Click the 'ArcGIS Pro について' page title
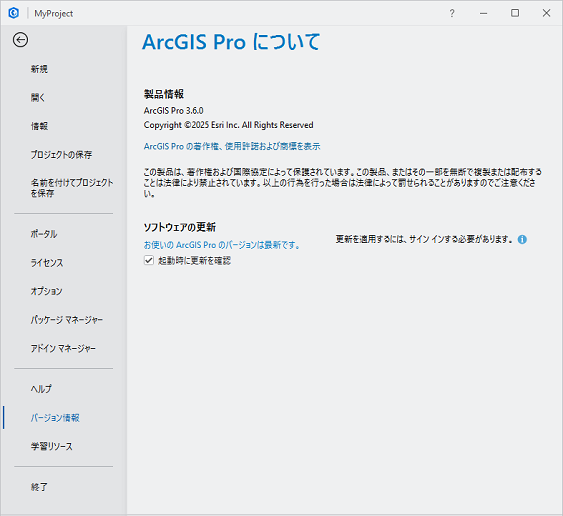The height and width of the screenshot is (516, 563). [x=231, y=42]
